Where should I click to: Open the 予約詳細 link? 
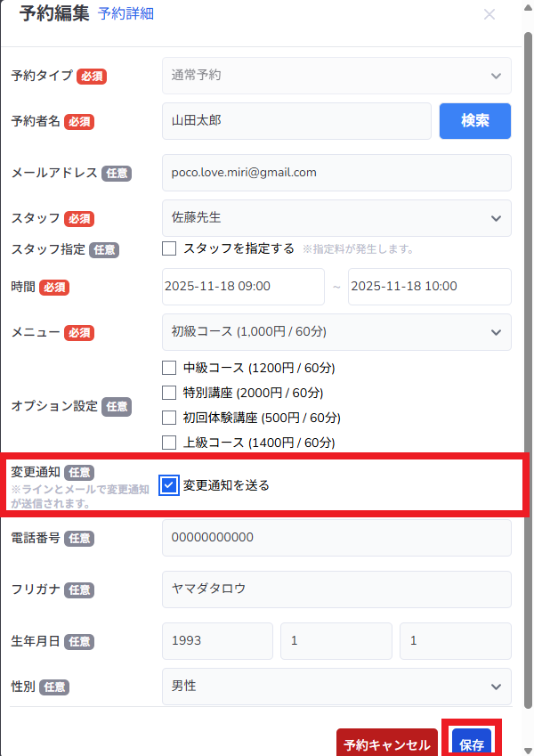click(125, 14)
